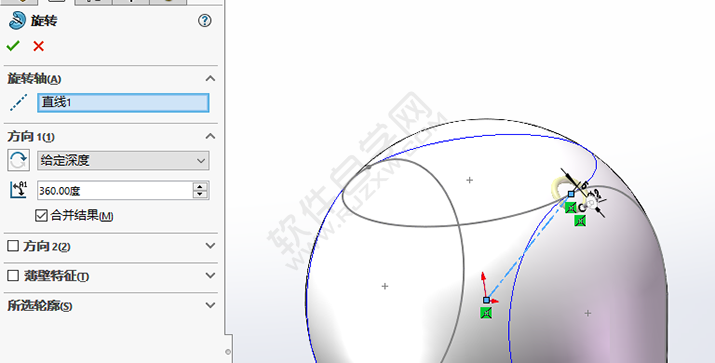
Task: Enable the 薄壁特征 checkbox
Action: coord(13,275)
